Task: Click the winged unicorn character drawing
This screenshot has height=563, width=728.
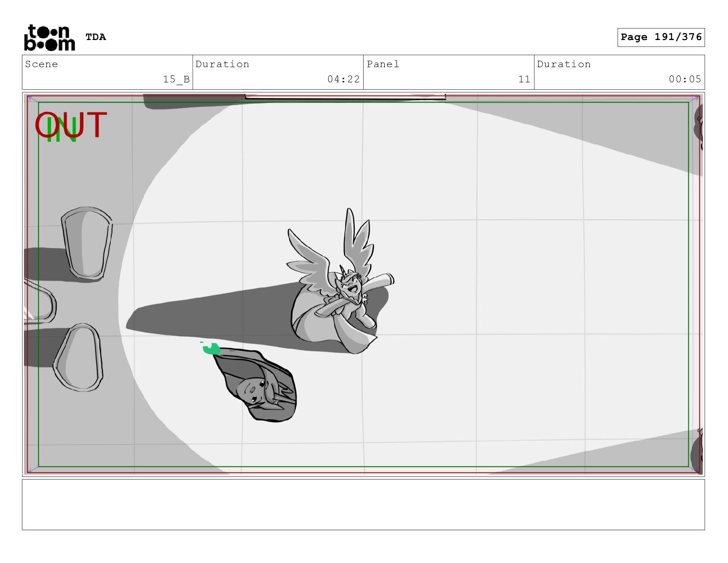Action: tap(341, 281)
